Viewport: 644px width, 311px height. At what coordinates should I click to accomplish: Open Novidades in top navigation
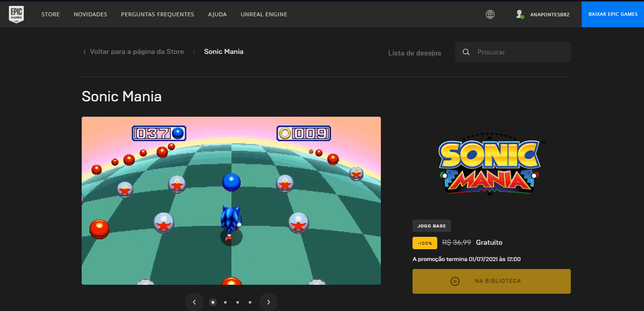[x=91, y=14]
